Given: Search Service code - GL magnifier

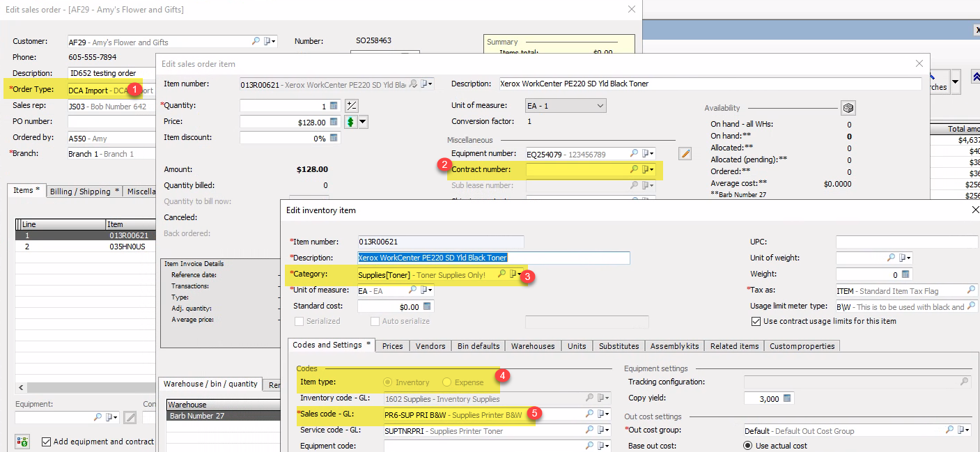Looking at the screenshot, I should [589, 430].
